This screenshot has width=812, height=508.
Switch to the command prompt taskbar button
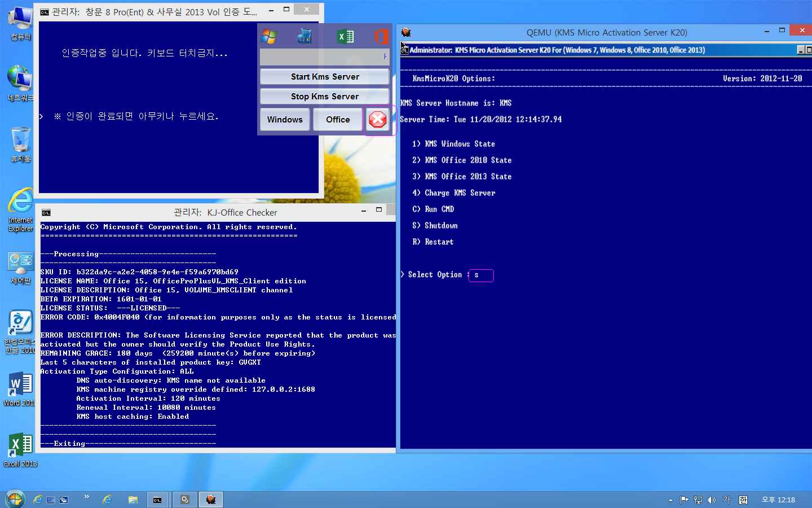[158, 500]
